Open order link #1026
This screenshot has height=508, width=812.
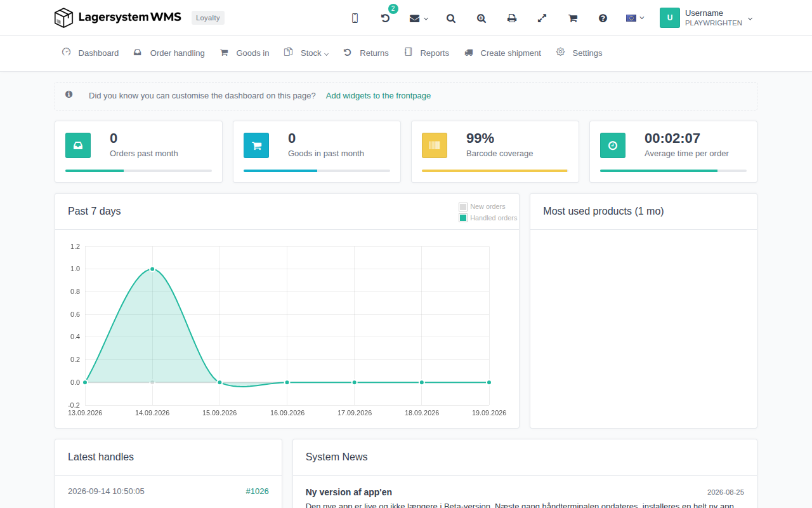258,491
